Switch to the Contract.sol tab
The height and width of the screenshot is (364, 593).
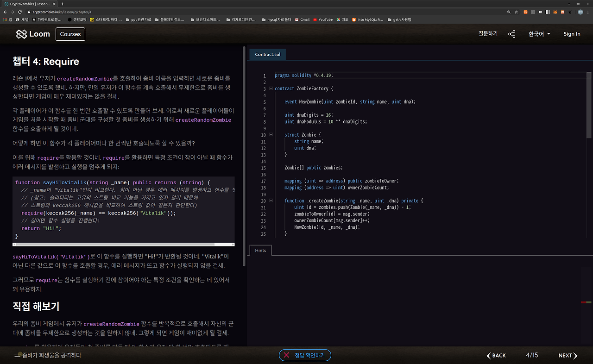tap(268, 54)
